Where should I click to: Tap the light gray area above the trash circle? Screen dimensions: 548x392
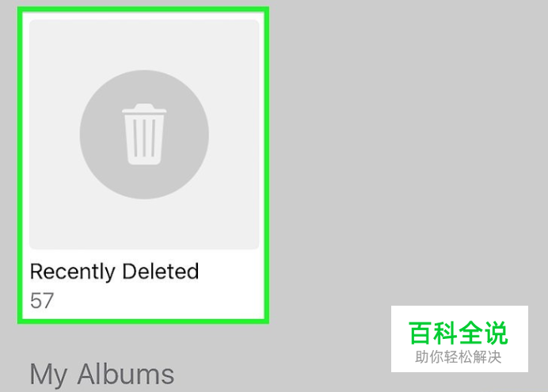tap(144, 44)
